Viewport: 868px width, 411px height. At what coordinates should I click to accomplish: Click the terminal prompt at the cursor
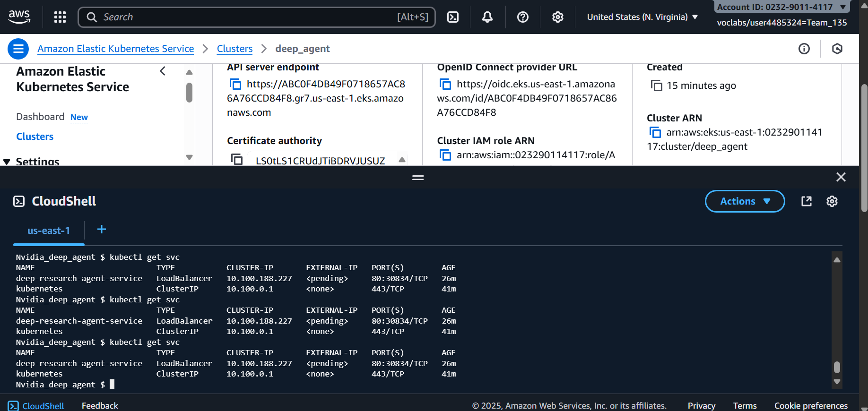pos(112,385)
